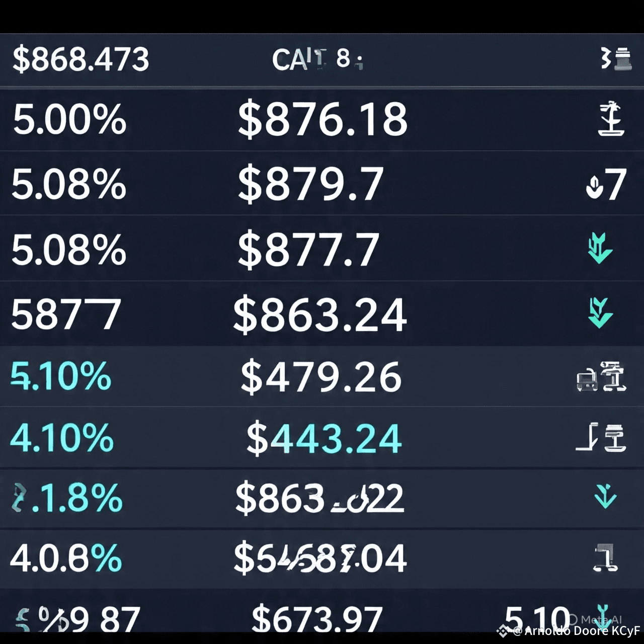
Task: Click the shield 7 icon beside $879.7
Action: click(606, 185)
